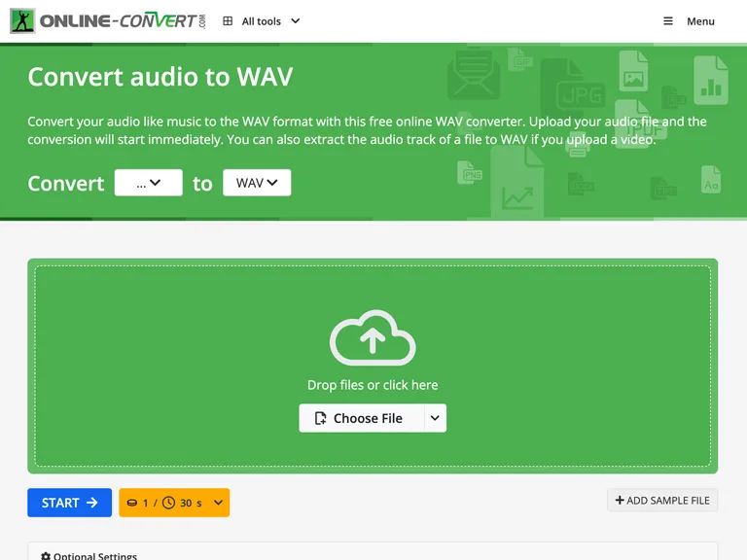Expand the Choose File source options arrow

click(435, 418)
